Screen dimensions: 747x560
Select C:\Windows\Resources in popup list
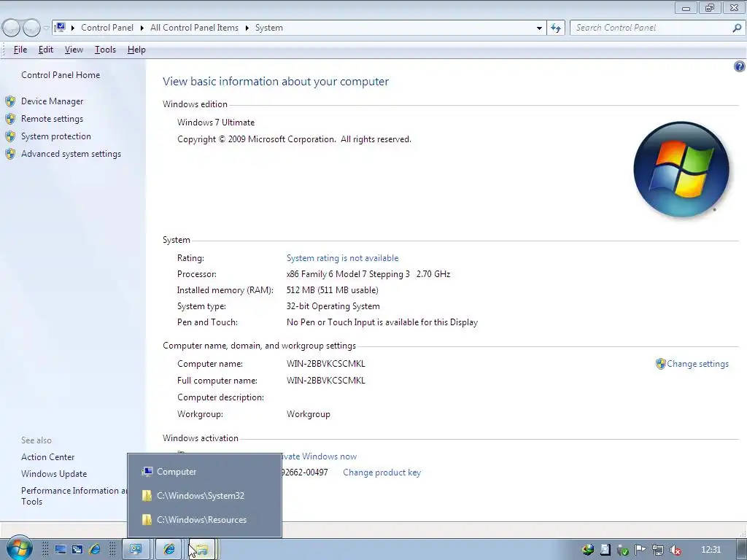204,520
